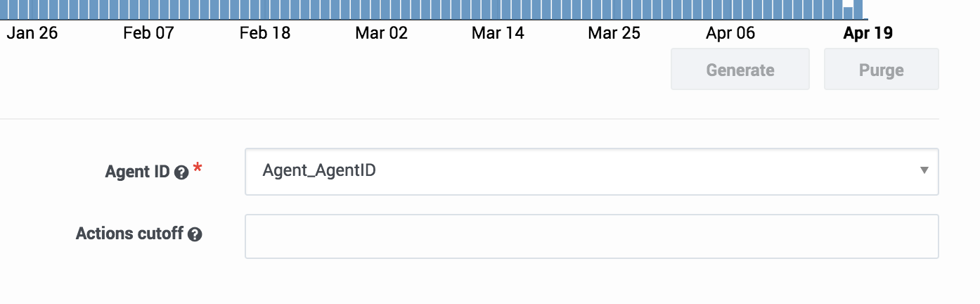This screenshot has height=304, width=980.
Task: Click the Feb 18 timeline date
Action: coord(265,34)
